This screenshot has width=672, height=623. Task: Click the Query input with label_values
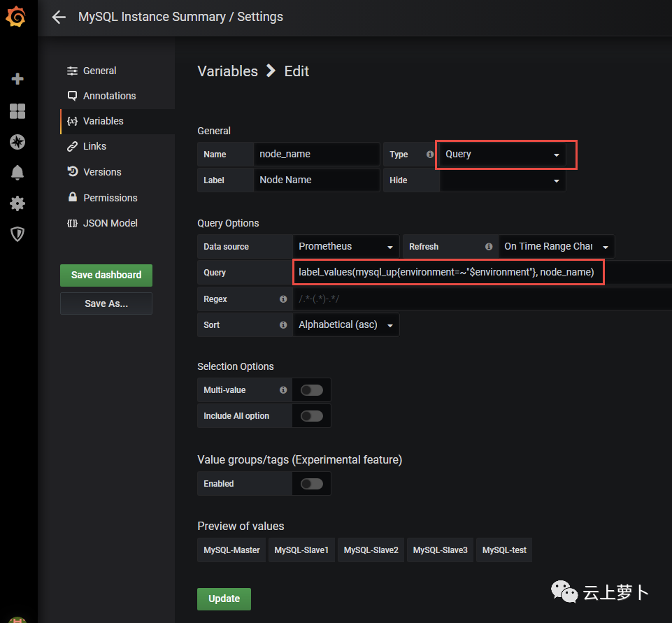click(x=482, y=273)
